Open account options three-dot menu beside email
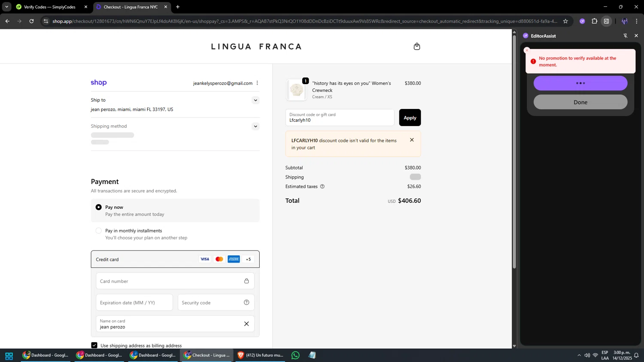 click(x=257, y=83)
